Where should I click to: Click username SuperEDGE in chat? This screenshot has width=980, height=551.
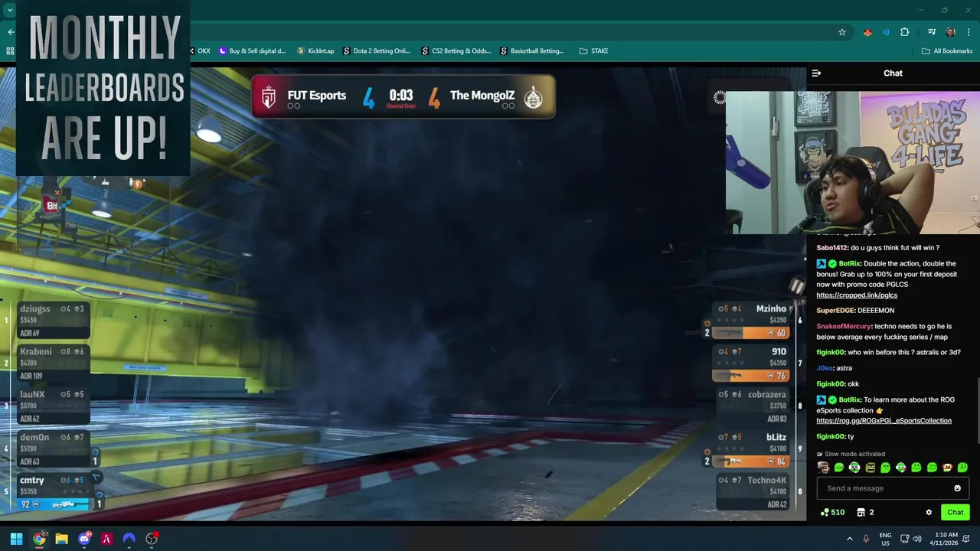click(835, 311)
